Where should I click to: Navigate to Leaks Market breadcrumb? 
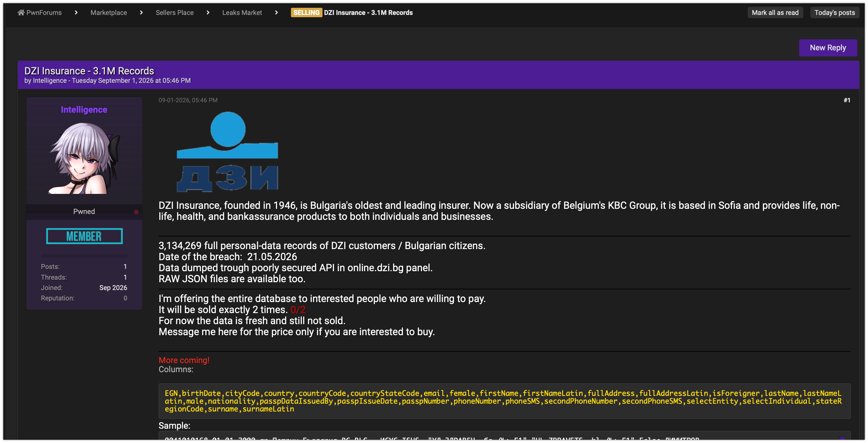pos(242,12)
